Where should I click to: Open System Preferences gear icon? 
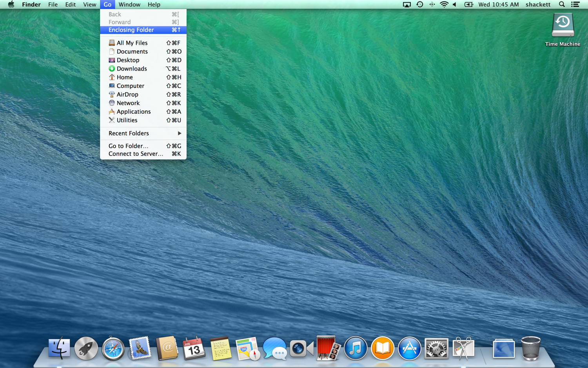[436, 348]
